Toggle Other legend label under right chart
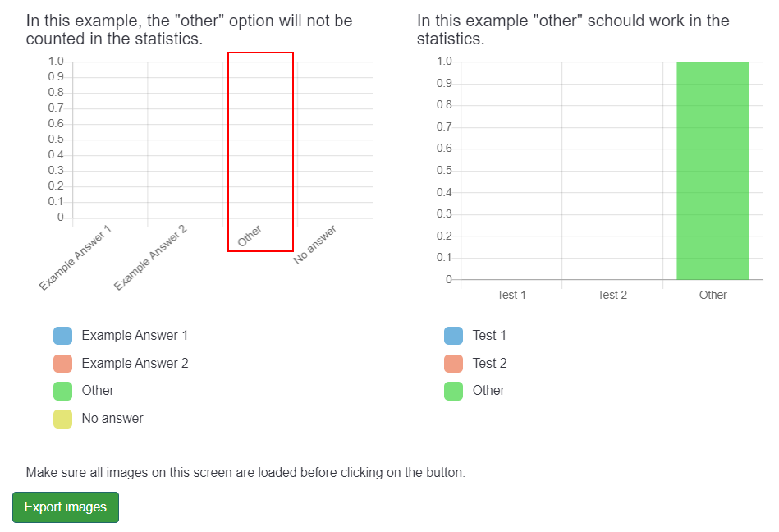This screenshot has width=779, height=532. tap(488, 391)
